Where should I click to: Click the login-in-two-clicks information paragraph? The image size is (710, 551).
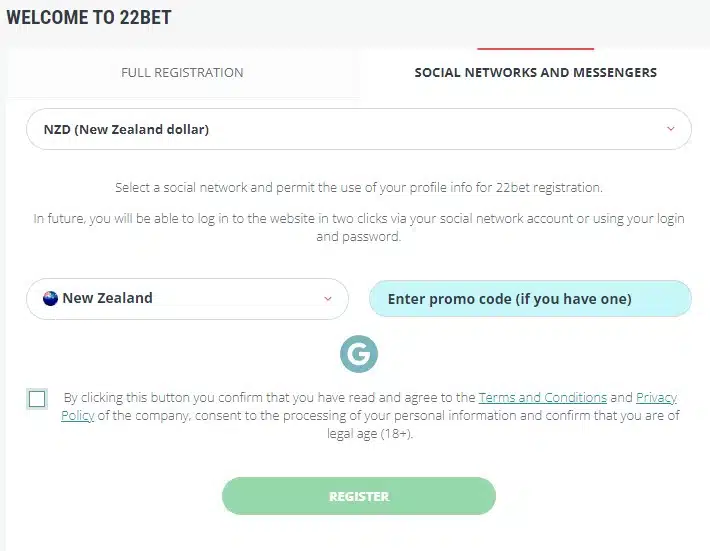point(359,227)
